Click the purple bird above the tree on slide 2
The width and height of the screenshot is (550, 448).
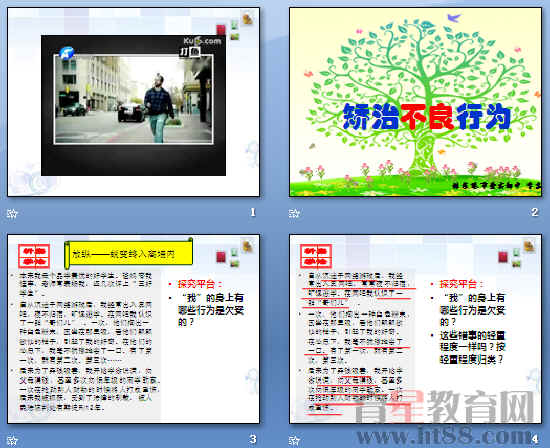pyautogui.click(x=454, y=17)
